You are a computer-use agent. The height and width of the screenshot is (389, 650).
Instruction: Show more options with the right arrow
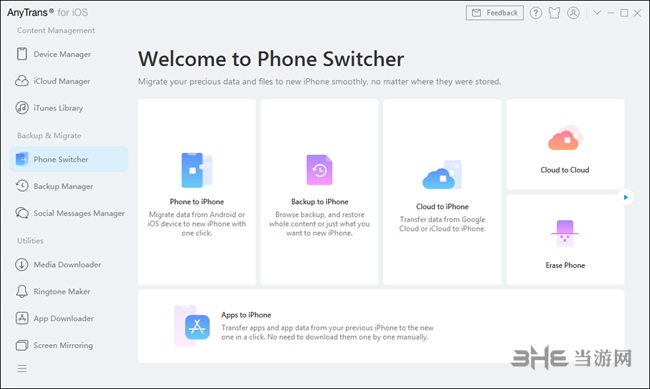tap(626, 197)
